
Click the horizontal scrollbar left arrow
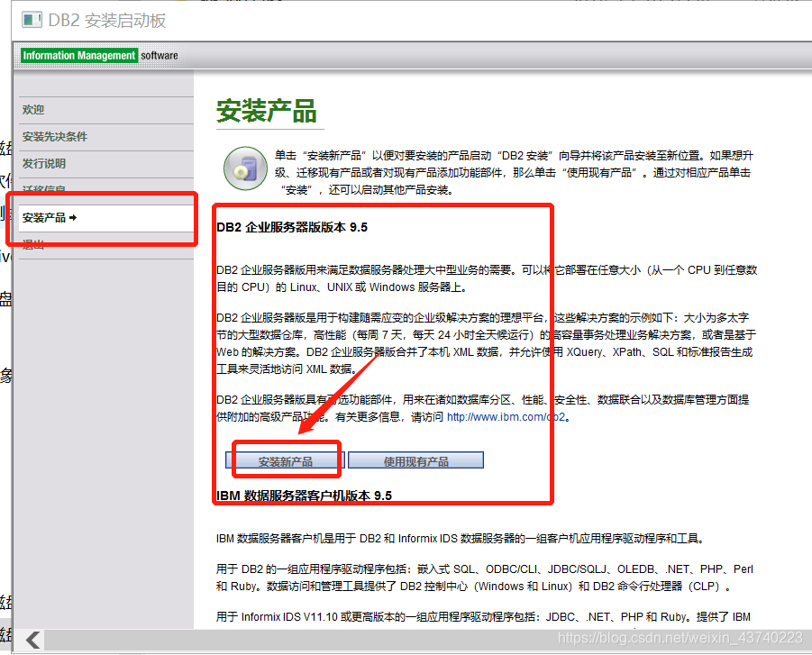click(33, 640)
